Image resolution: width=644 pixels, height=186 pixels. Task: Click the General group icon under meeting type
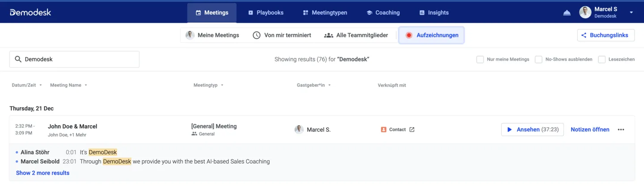click(194, 134)
